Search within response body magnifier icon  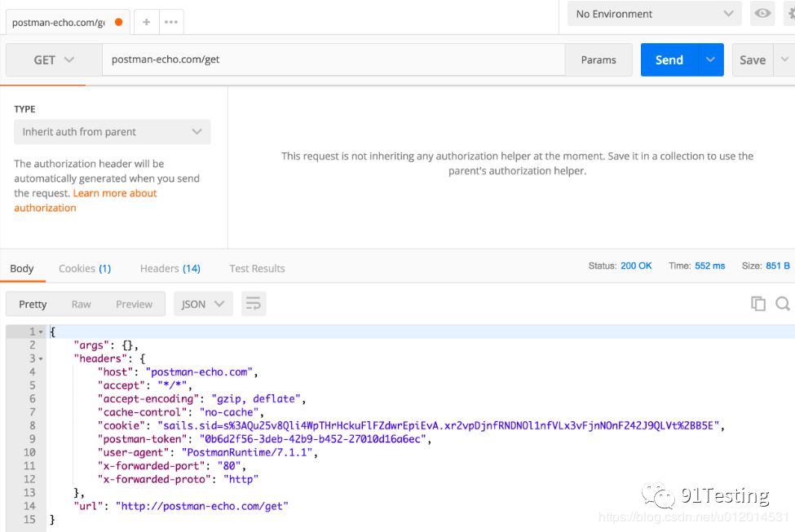pos(783,304)
